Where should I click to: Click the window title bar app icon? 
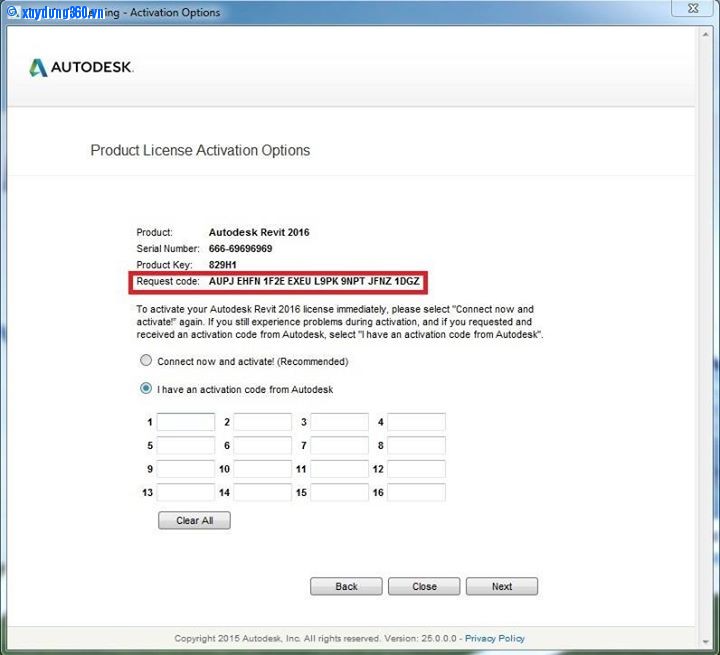point(12,11)
